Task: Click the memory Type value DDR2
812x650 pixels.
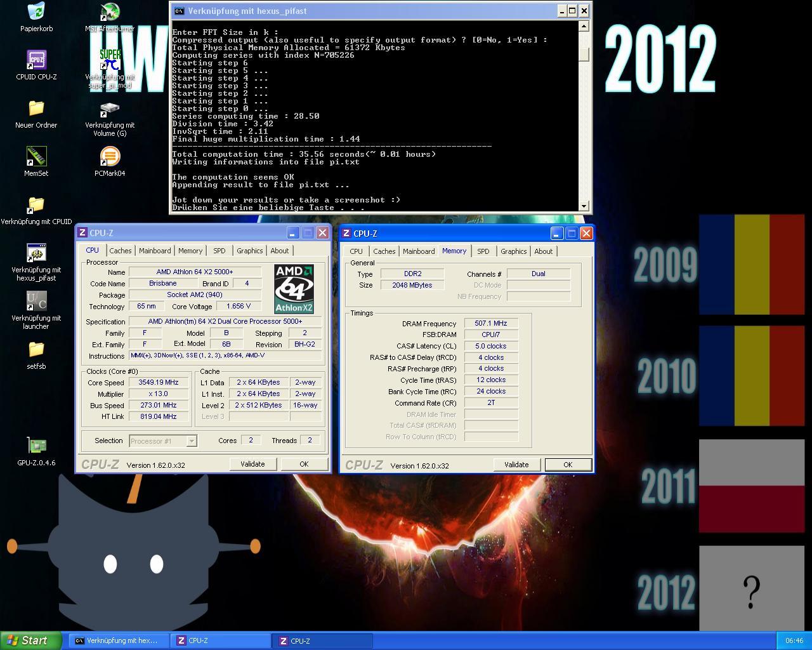Action: [412, 274]
